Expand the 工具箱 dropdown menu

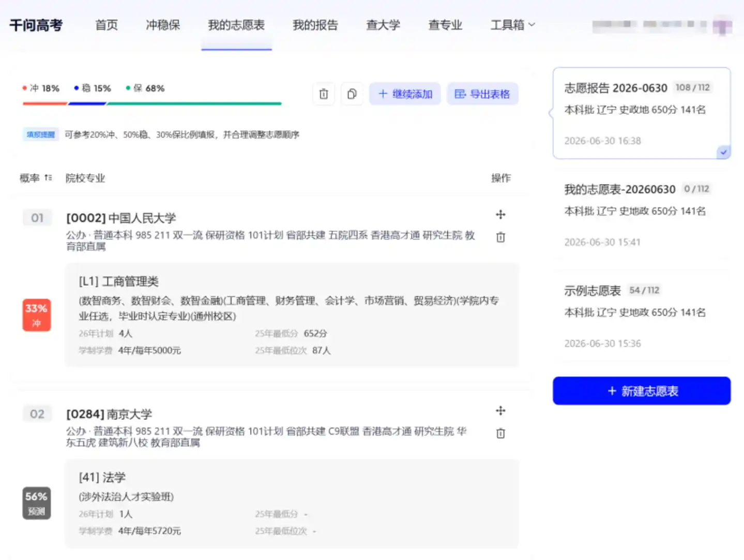coord(512,25)
